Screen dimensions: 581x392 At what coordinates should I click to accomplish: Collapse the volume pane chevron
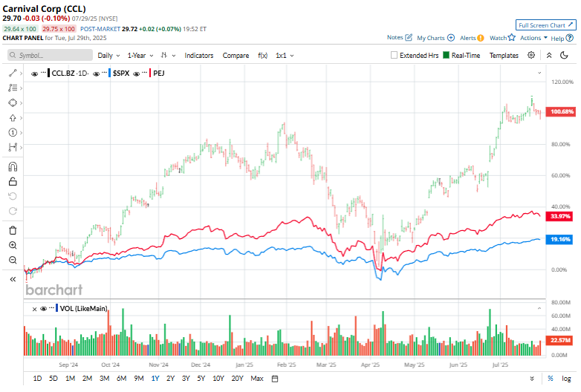coord(539,308)
